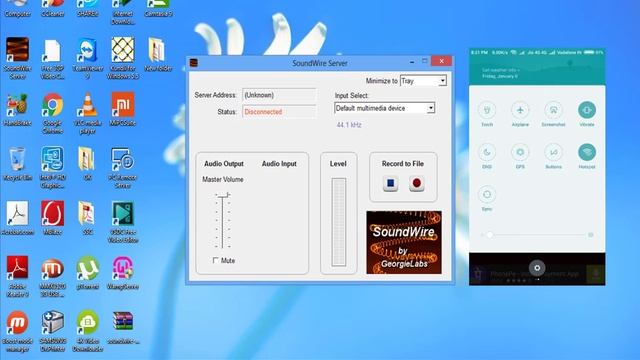Launch the Adobe Reader 9 shortcut
This screenshot has width=640, height=360.
point(17,276)
